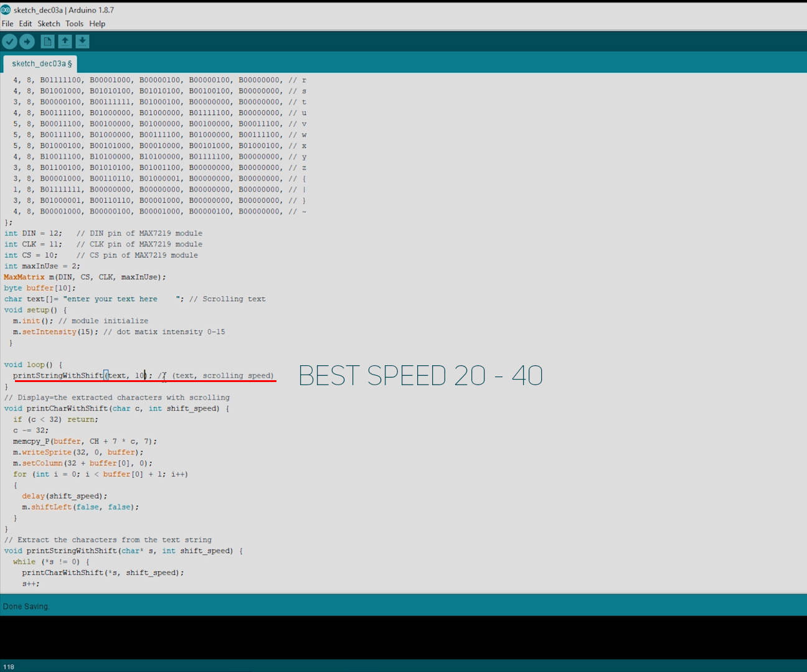Click the 'int CLK = 11;' code line

click(x=33, y=245)
